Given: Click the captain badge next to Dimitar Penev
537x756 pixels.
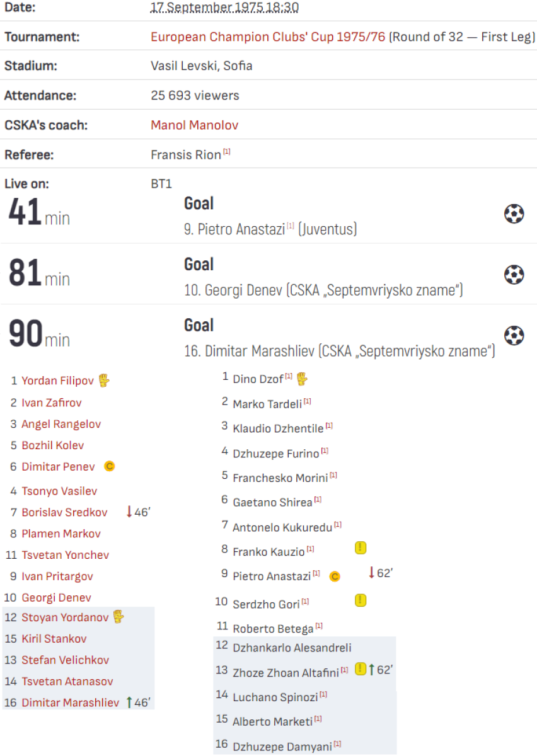Looking at the screenshot, I should pyautogui.click(x=109, y=467).
